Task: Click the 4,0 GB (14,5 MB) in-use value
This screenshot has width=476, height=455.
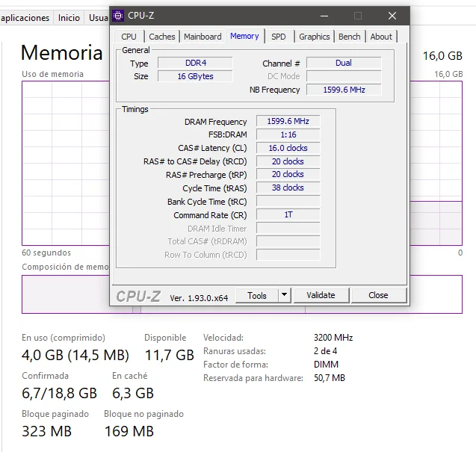Action: [75, 355]
